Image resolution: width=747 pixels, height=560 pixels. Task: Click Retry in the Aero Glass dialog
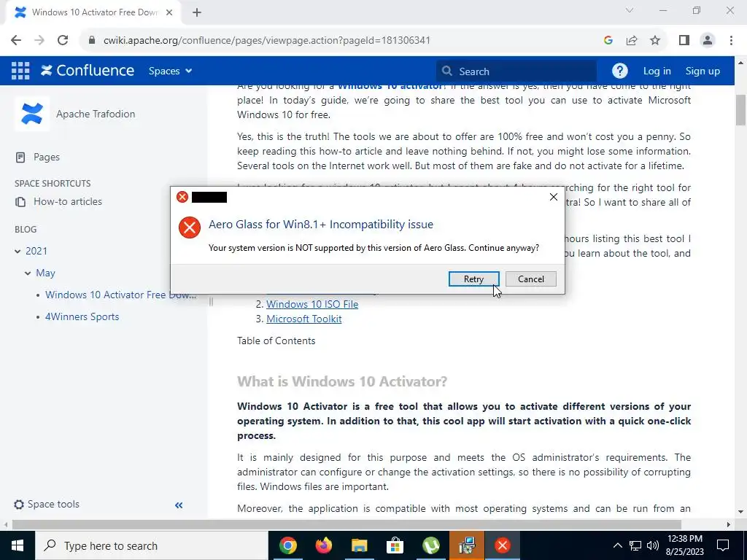tap(473, 279)
